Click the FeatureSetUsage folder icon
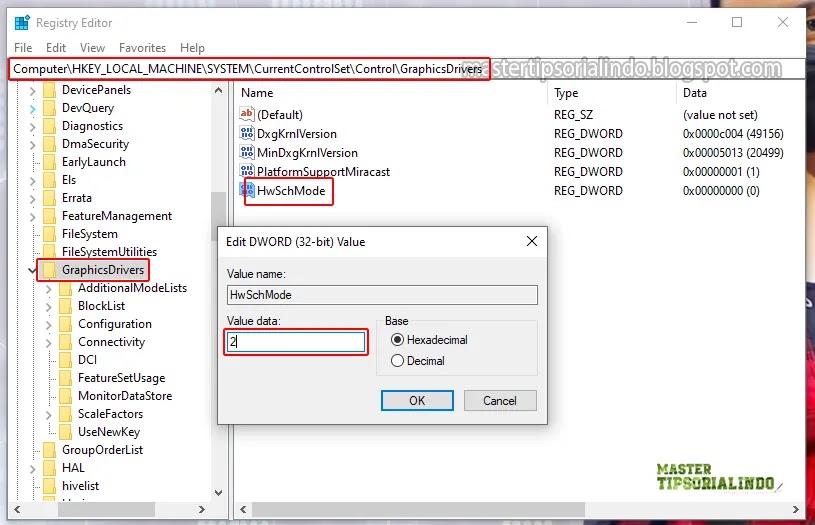The height and width of the screenshot is (525, 815). 65,378
